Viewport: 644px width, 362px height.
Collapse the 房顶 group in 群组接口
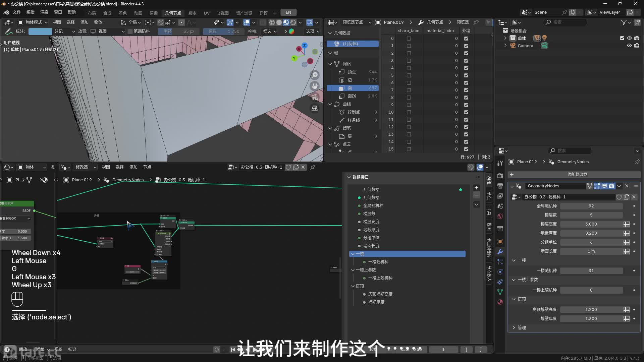pos(353,286)
